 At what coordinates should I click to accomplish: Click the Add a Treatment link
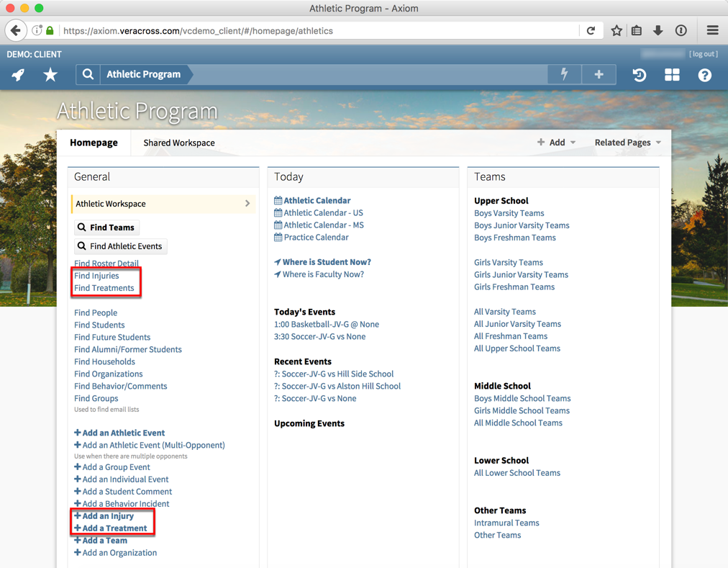click(x=114, y=528)
